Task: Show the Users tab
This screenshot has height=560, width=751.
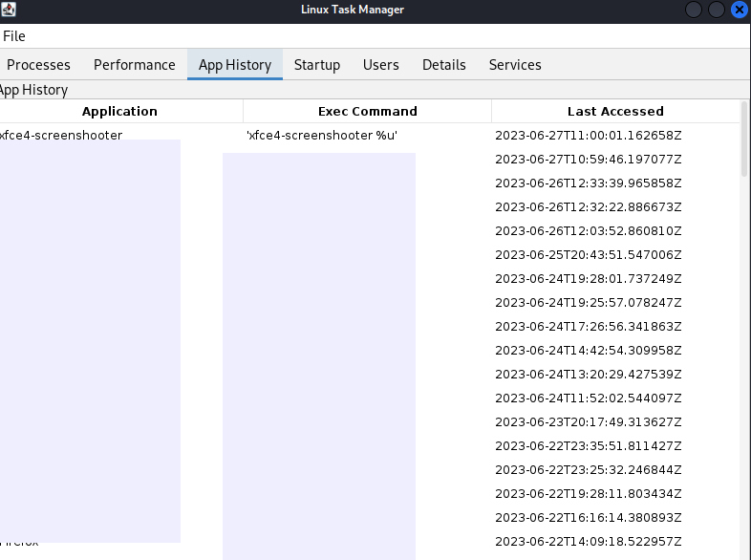Action: pos(381,65)
